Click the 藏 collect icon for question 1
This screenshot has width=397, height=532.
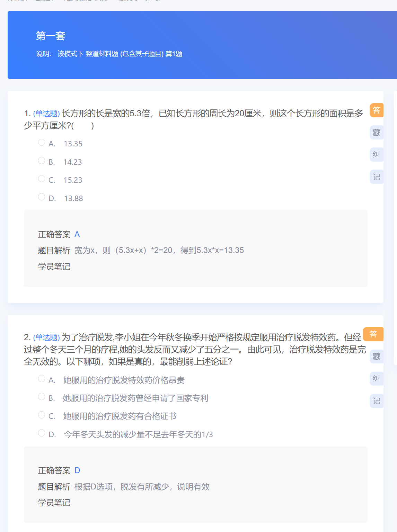376,132
